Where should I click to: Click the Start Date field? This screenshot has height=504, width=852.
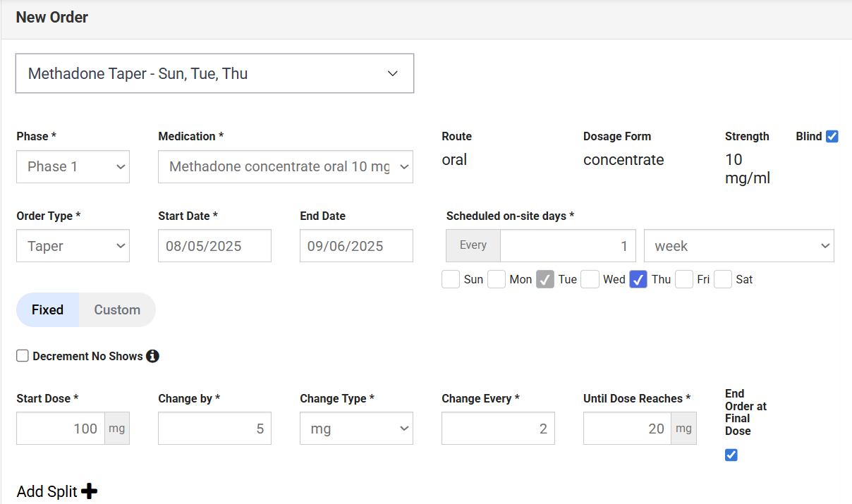pos(214,246)
